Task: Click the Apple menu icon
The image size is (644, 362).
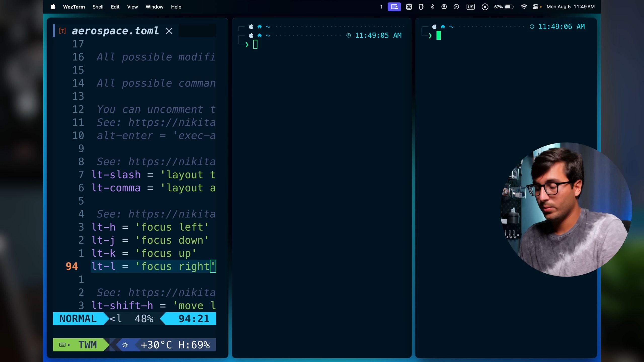Action: tap(53, 7)
